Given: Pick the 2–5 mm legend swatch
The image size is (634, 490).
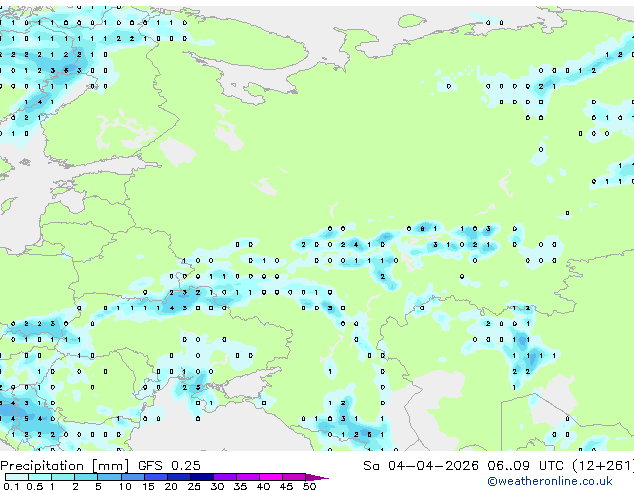Looking at the screenshot, I should (x=86, y=477).
